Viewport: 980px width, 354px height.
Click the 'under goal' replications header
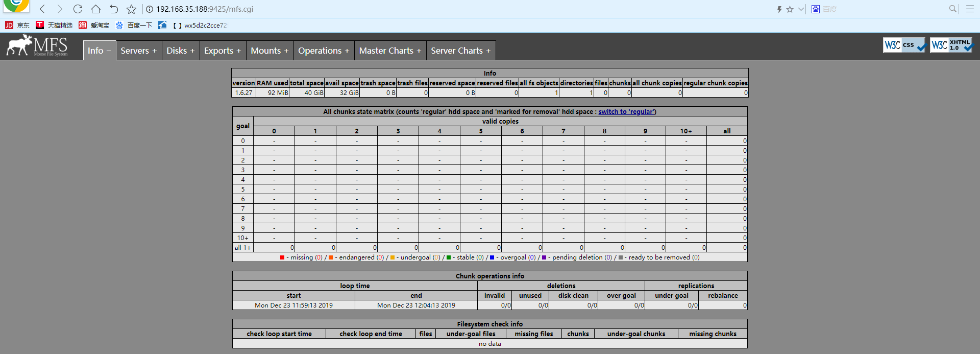(672, 296)
